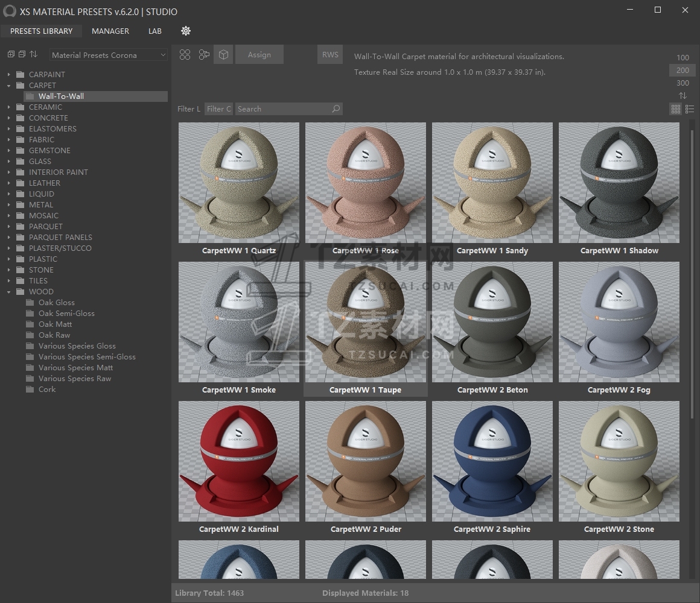Collapse the WOOD category arrow
This screenshot has width=700, height=603.
click(9, 292)
